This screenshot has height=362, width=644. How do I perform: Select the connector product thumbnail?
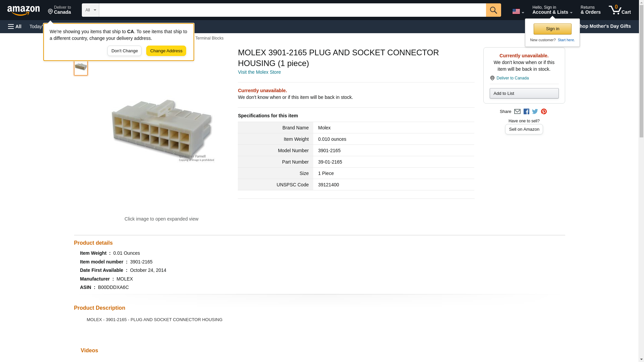pos(81,67)
